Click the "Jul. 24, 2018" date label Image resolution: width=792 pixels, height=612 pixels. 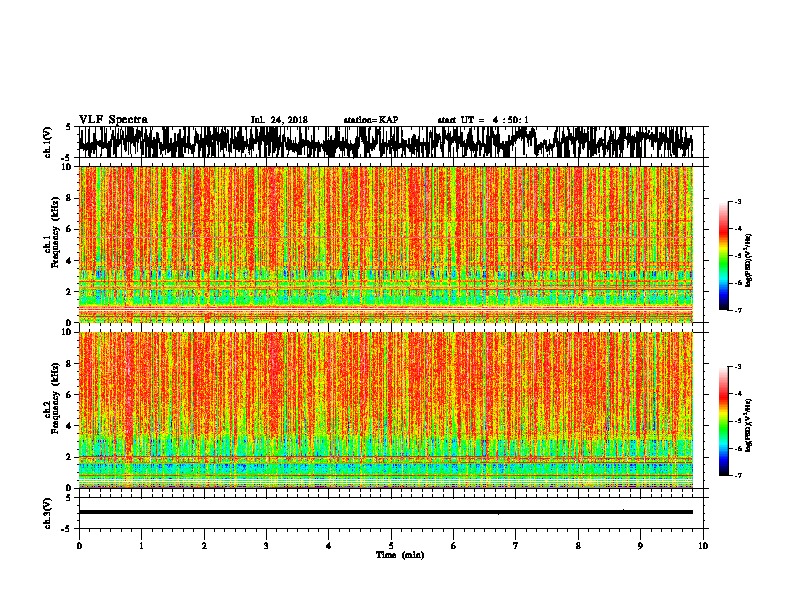(279, 120)
